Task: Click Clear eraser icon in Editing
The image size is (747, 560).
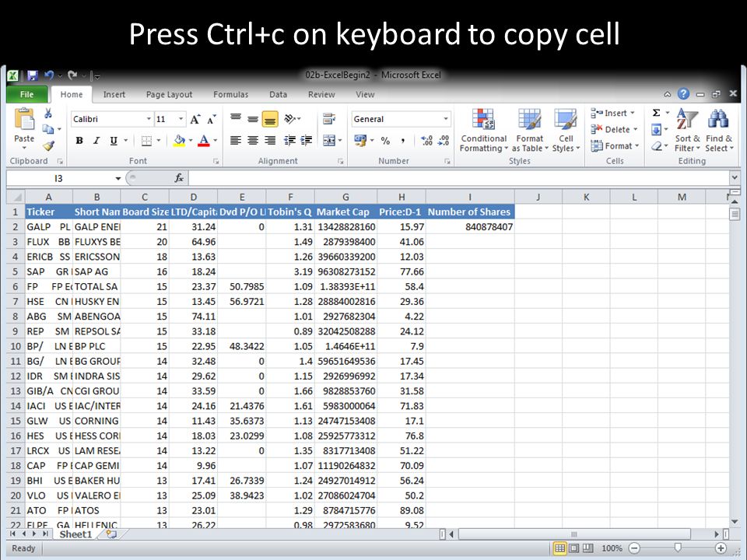Action: pos(656,146)
